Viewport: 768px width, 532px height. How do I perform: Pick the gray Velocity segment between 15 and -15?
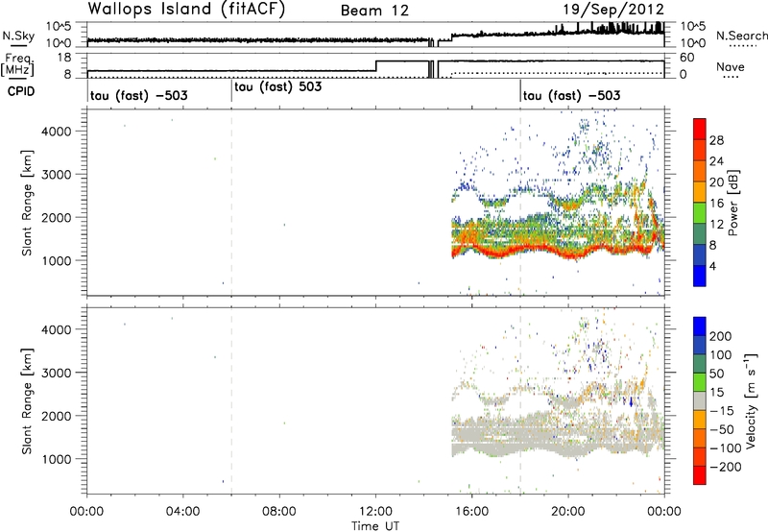pos(700,401)
